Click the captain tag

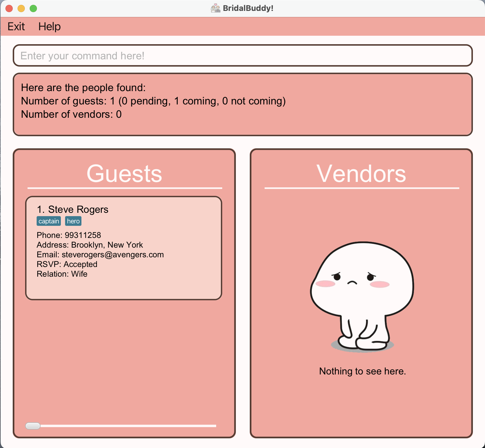[x=49, y=221]
